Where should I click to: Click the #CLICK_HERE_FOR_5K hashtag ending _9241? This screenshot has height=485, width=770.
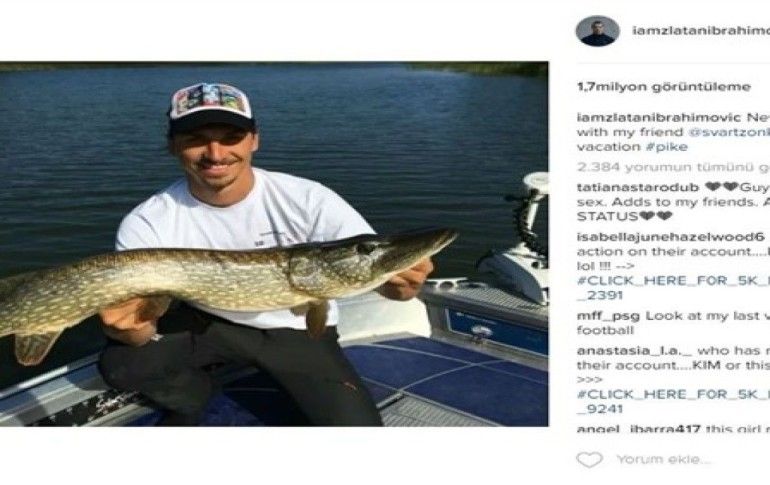(x=673, y=401)
